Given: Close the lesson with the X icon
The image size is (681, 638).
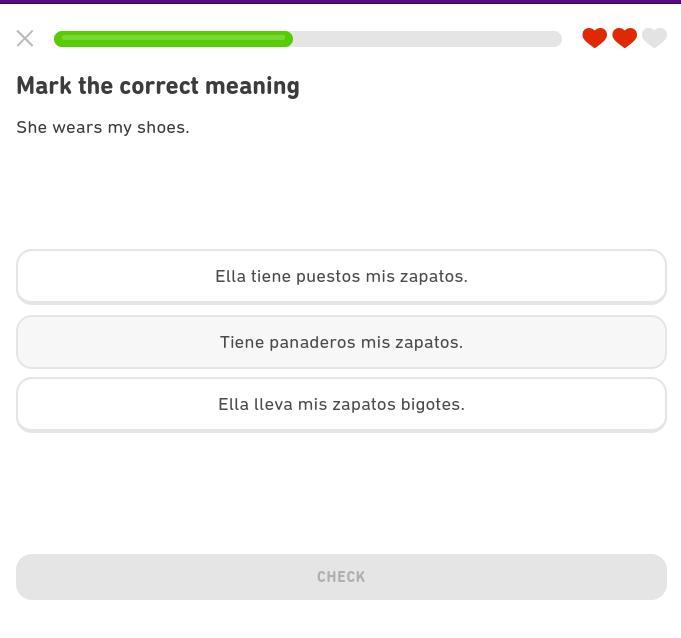Looking at the screenshot, I should click(25, 39).
